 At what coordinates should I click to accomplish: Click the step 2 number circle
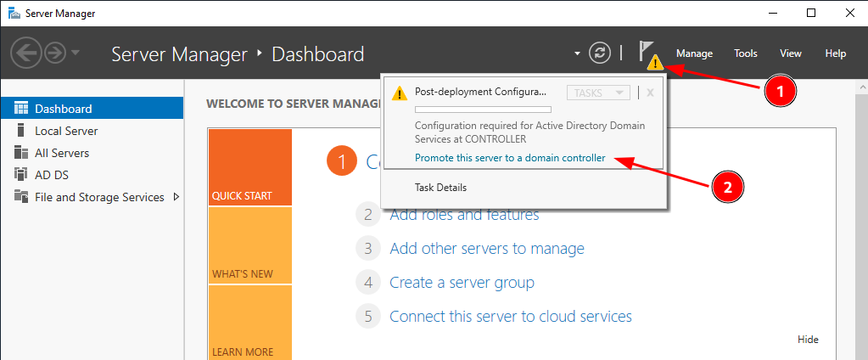(x=368, y=215)
